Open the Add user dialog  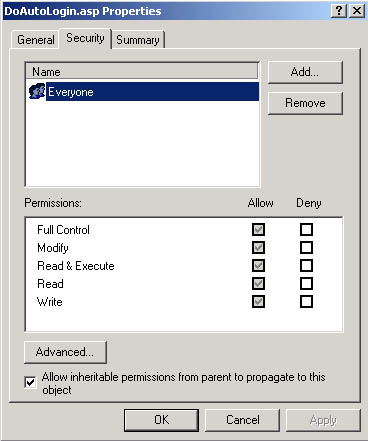305,72
